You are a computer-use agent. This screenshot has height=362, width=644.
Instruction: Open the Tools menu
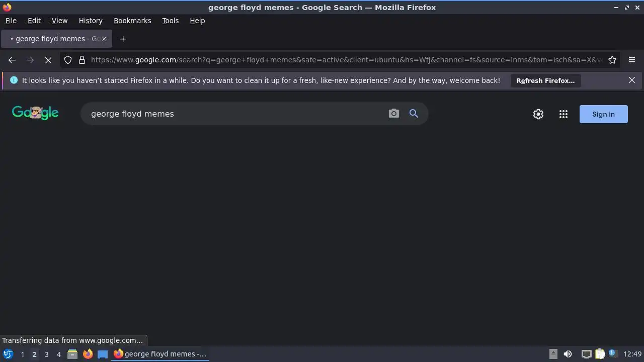click(170, 21)
